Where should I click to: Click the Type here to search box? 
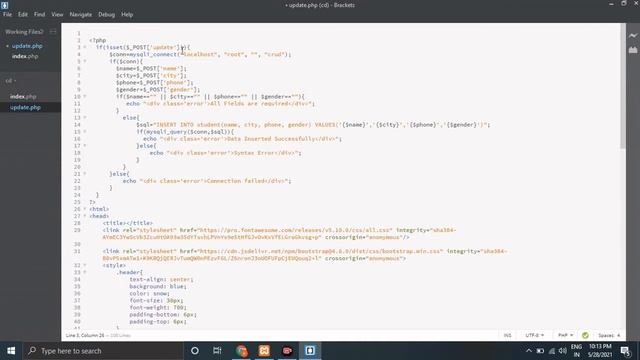coord(103,351)
